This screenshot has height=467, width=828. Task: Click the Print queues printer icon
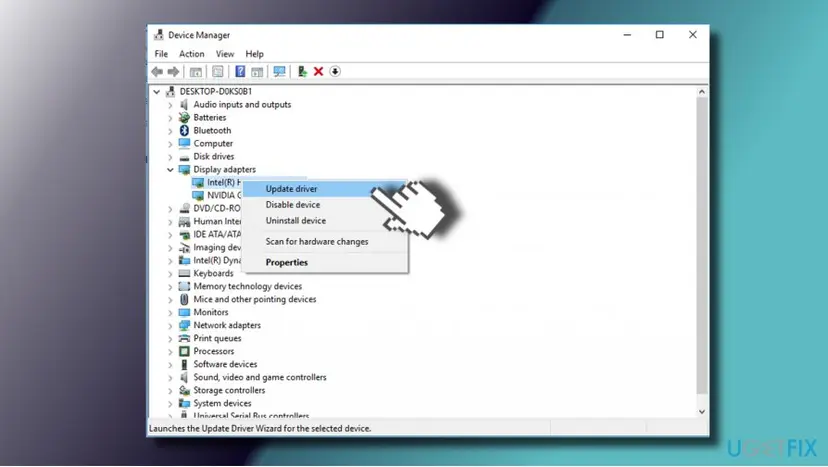(184, 338)
